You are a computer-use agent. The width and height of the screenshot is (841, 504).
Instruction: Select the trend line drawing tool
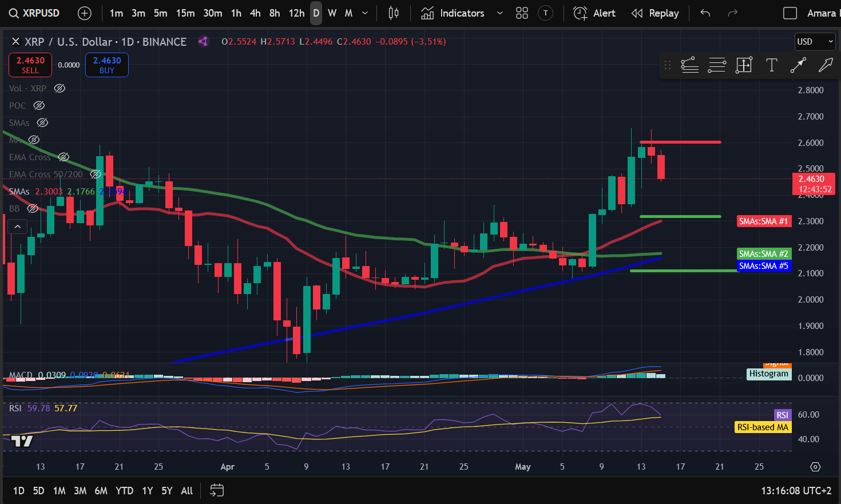798,65
